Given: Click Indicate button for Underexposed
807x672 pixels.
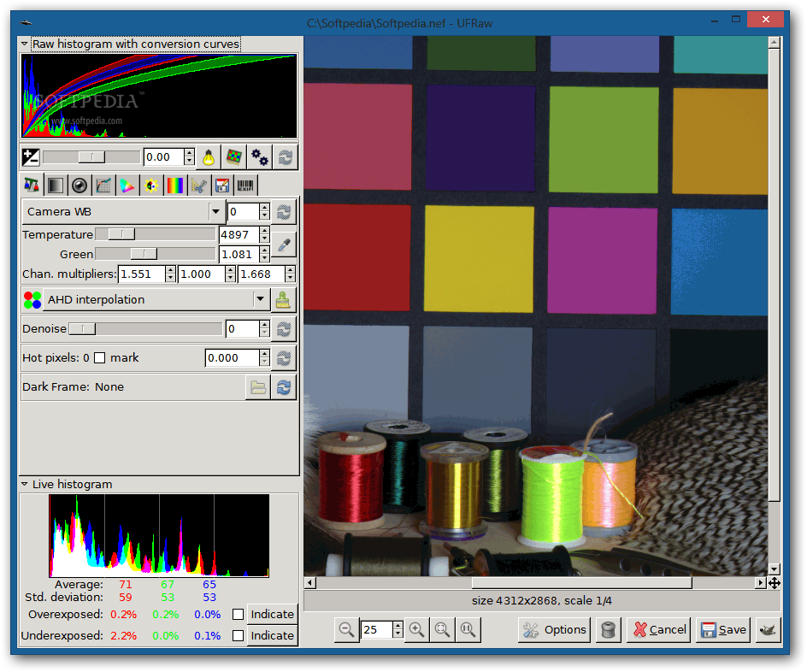Looking at the screenshot, I should tap(272, 636).
